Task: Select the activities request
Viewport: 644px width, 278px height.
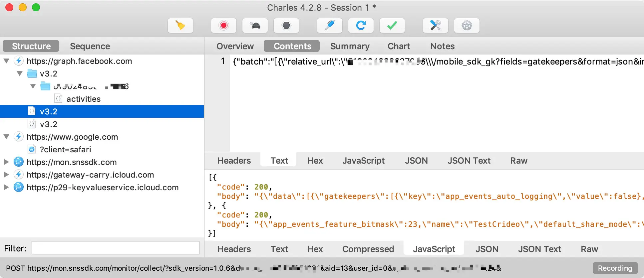Action: pos(83,99)
